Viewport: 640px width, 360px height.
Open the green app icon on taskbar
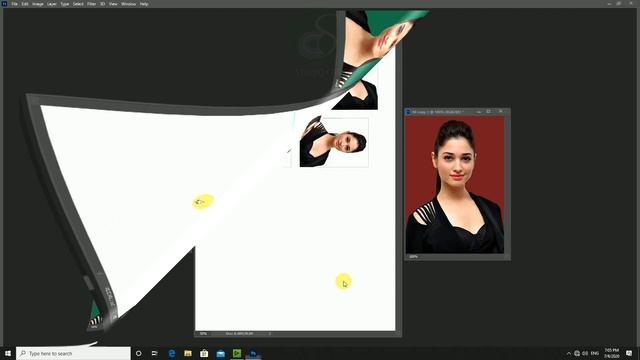point(237,353)
